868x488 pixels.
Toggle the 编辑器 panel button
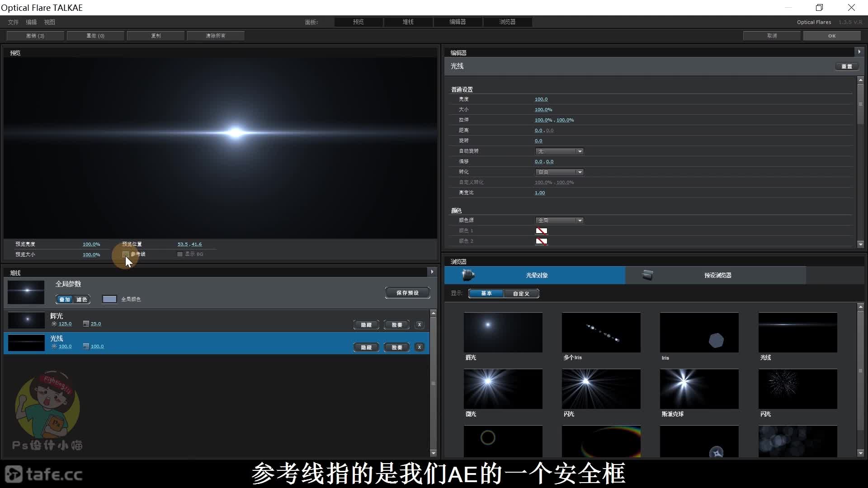click(x=458, y=22)
